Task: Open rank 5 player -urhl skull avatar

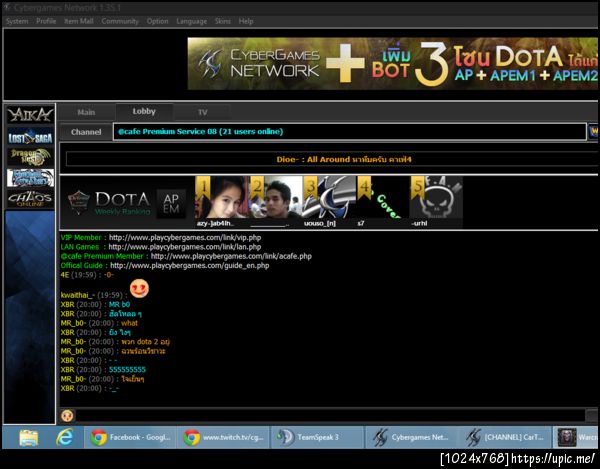Action: point(436,197)
